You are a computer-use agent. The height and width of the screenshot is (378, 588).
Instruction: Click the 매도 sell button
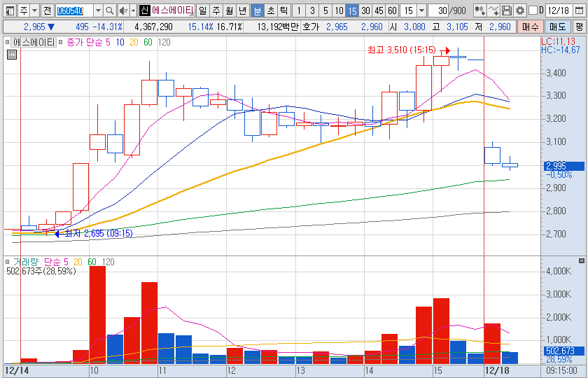tap(557, 27)
